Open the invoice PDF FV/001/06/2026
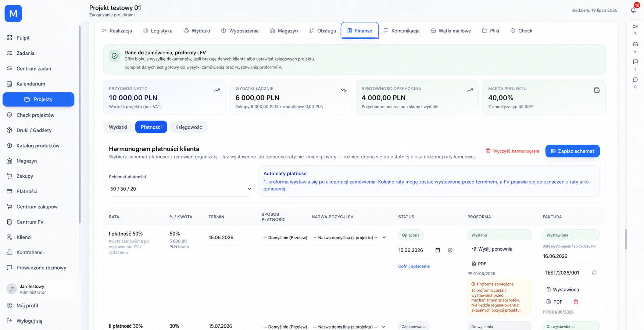The height and width of the screenshot is (330, 644). [554, 302]
